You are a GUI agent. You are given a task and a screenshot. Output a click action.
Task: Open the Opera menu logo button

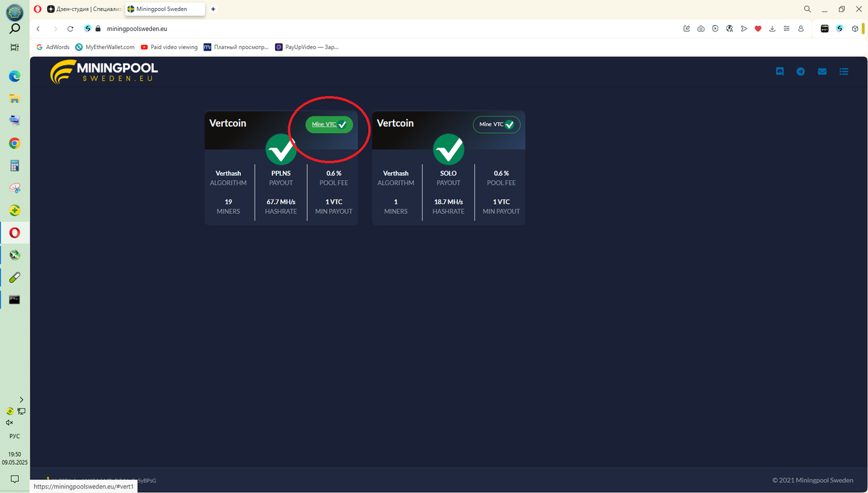coord(37,9)
